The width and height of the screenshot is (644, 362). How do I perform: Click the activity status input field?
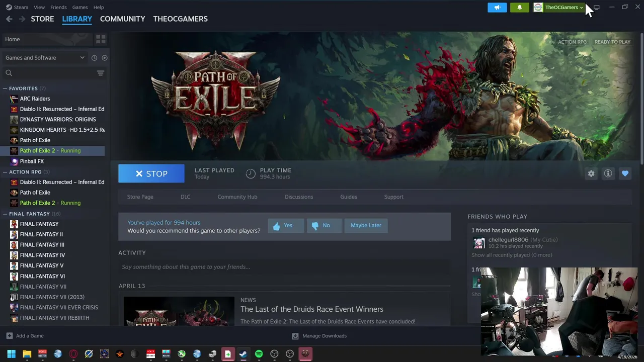coord(284,267)
